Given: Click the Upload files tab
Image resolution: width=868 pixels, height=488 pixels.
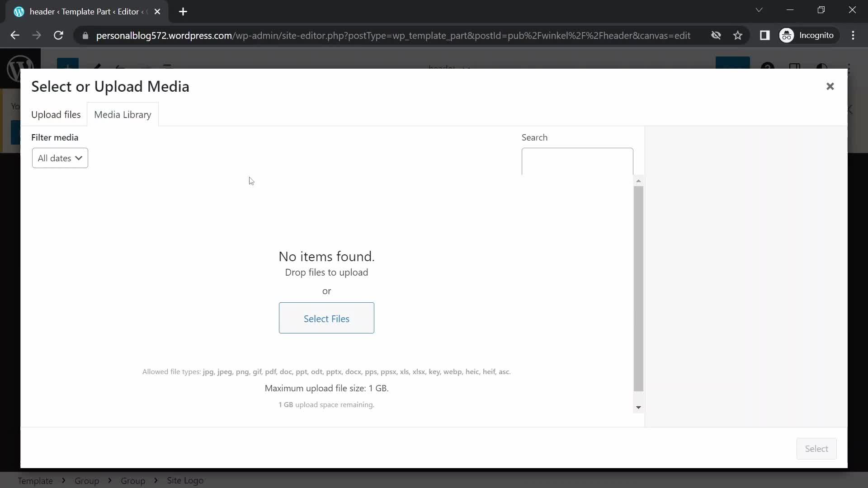Looking at the screenshot, I should point(56,114).
